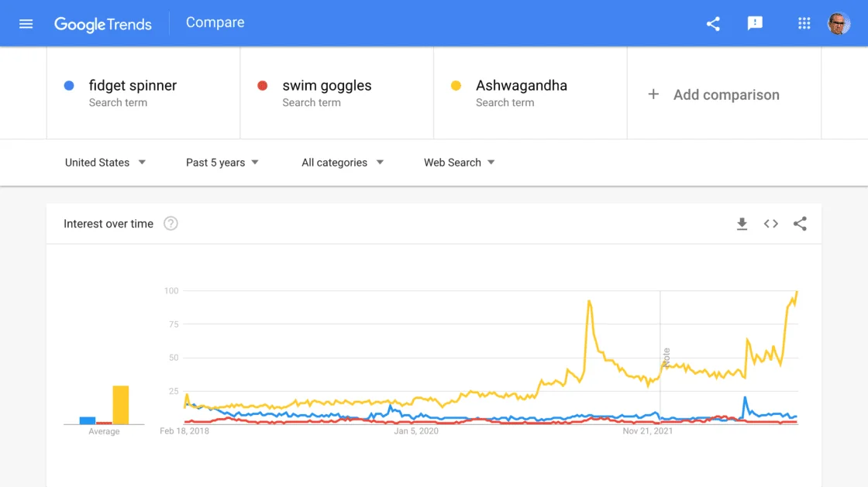Screen dimensions: 868x487
Task: Select the fidget spinner search term
Action: pos(133,86)
